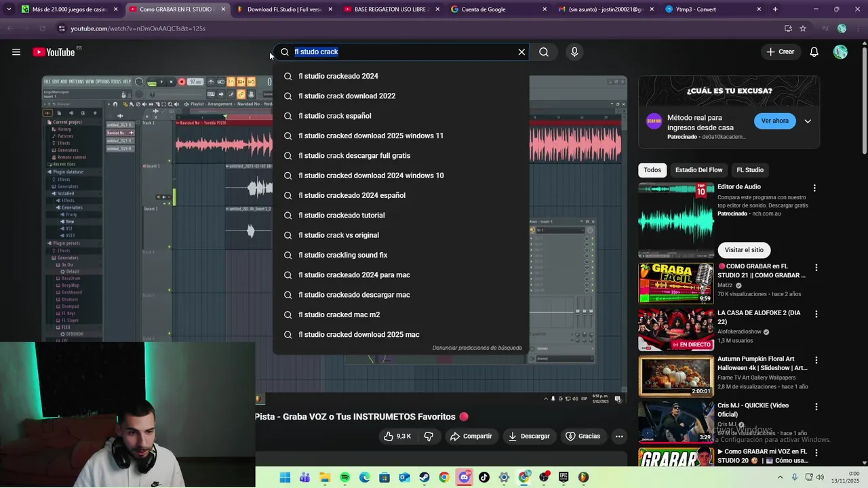The width and height of the screenshot is (868, 488).
Task: Select the Todos filter chip
Action: point(652,170)
